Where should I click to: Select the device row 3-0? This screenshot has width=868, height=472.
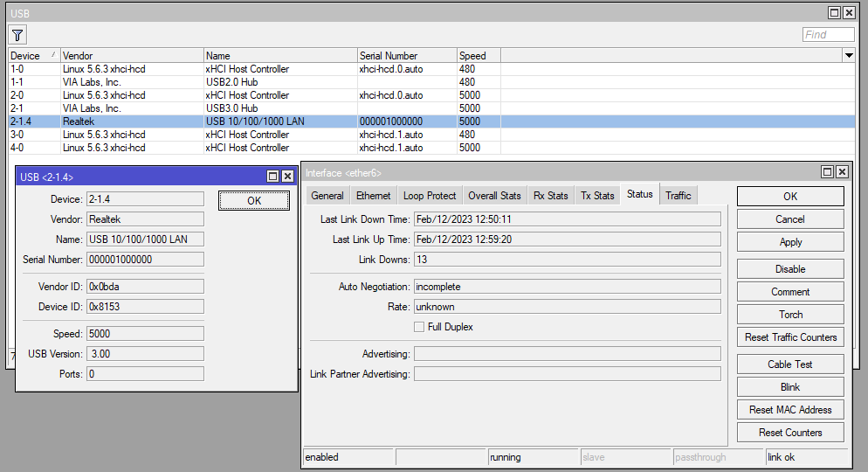(x=431, y=135)
